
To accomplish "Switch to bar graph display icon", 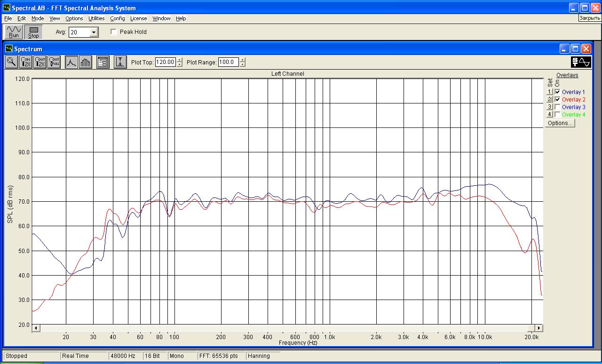I will [85, 62].
